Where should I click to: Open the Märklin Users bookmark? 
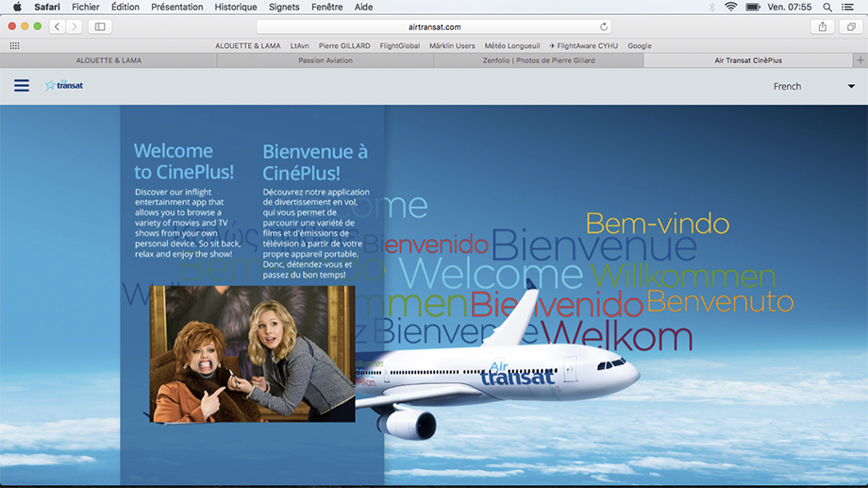coord(452,46)
